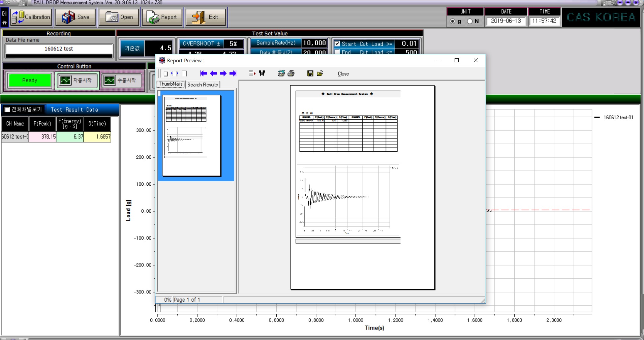The height and width of the screenshot is (340, 644).
Task: Click the go-to-page icon in Report Preview
Action: [x=252, y=73]
